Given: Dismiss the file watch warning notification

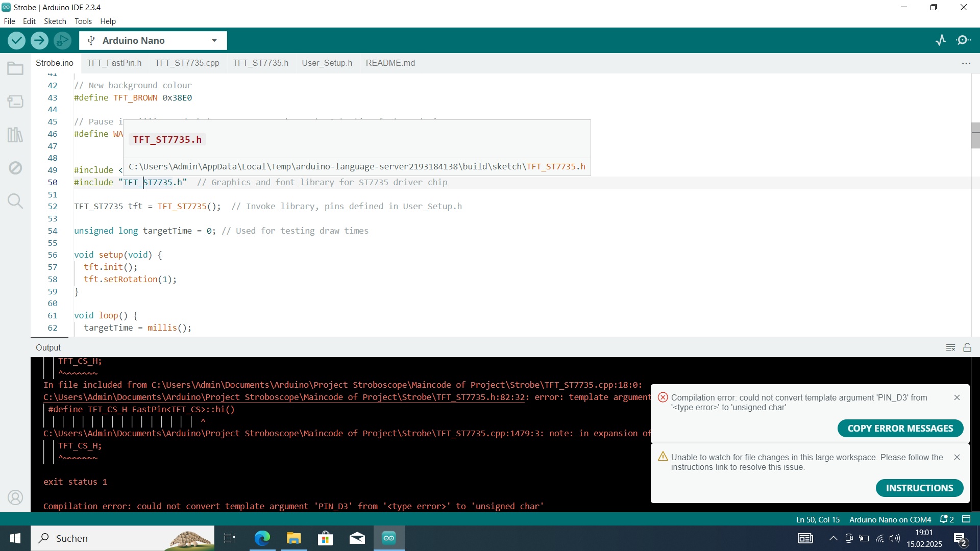Looking at the screenshot, I should coord(957,457).
